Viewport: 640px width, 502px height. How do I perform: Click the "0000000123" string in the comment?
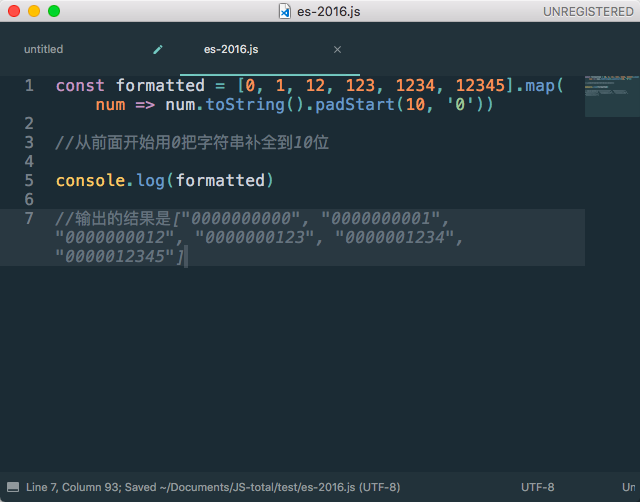click(255, 238)
